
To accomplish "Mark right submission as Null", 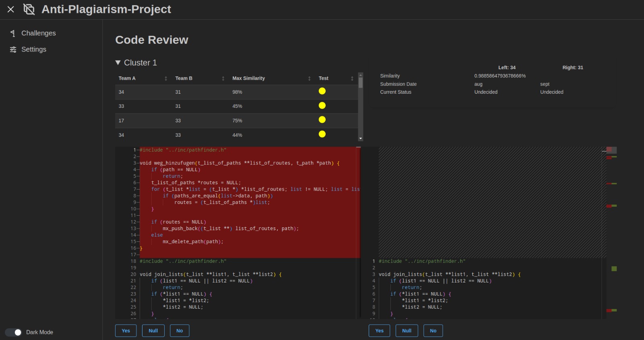I will coord(407,331).
